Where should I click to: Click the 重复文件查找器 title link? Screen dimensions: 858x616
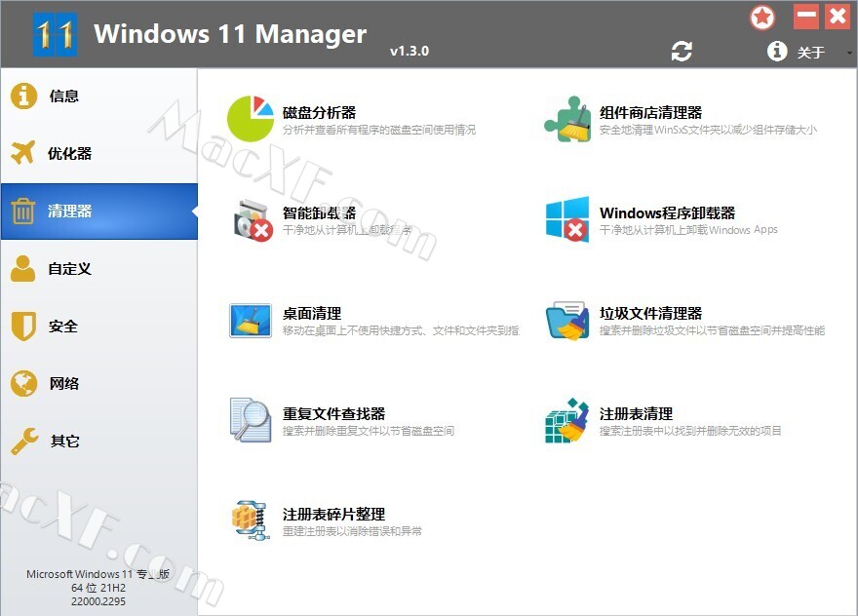pyautogui.click(x=333, y=413)
